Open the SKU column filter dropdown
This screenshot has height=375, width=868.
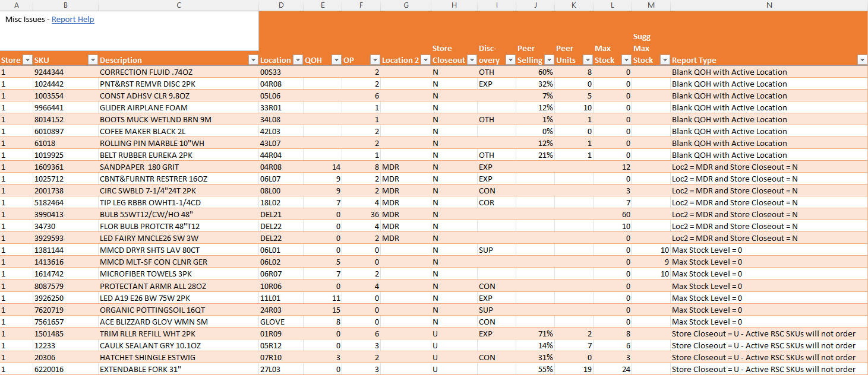(93, 60)
